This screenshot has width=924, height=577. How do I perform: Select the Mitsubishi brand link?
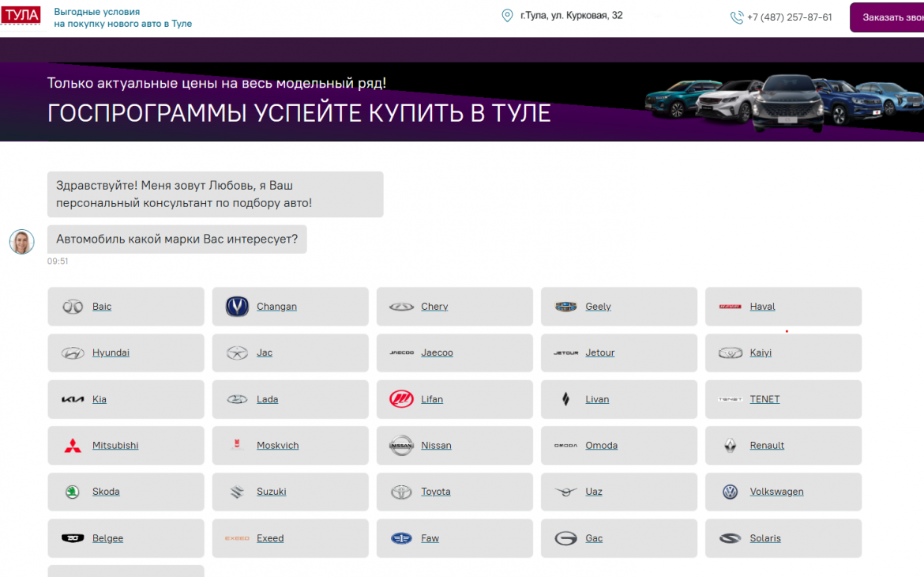(115, 446)
